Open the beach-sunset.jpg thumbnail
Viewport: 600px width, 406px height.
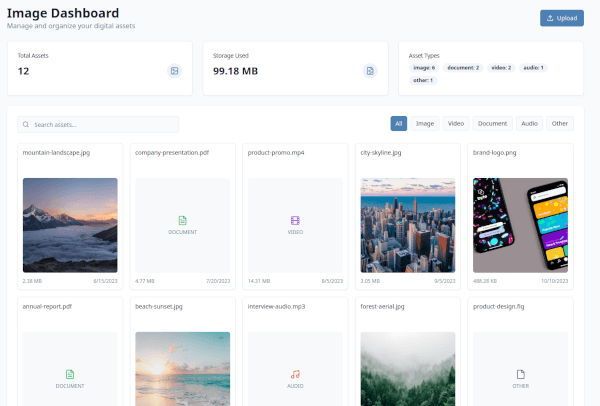point(183,369)
